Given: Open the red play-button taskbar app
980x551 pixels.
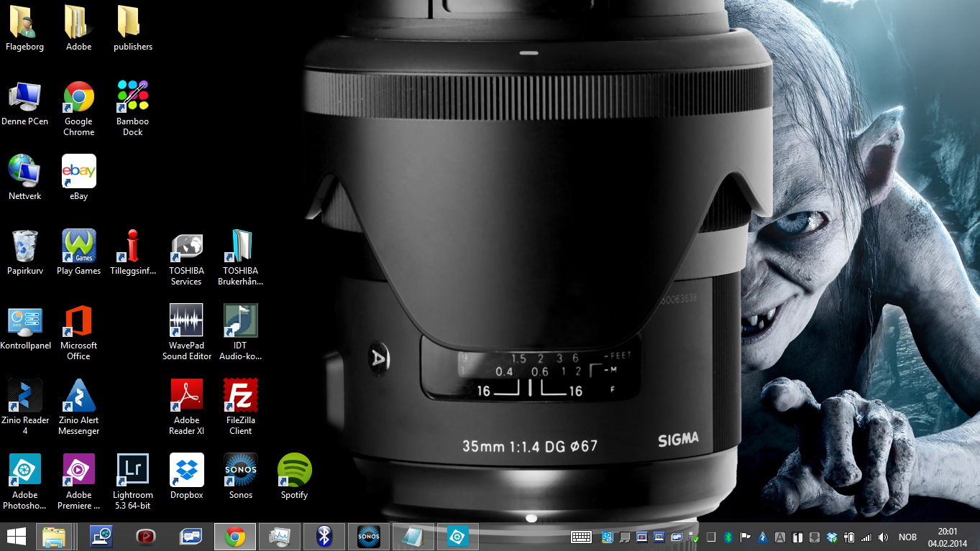Looking at the screenshot, I should tap(146, 537).
